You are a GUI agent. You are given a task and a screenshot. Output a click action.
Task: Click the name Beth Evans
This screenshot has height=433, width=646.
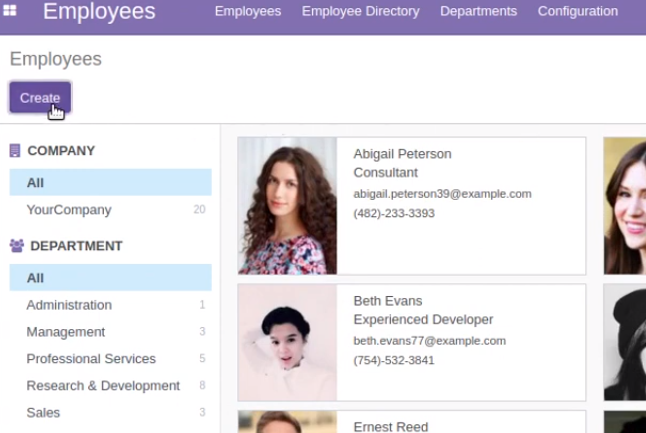[x=388, y=301]
